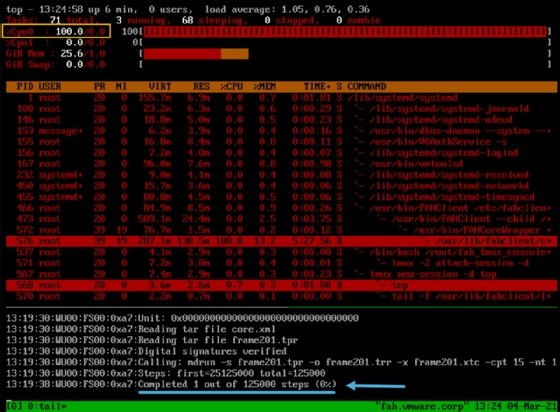Click the VIRT column header
Screen dimensions: 560x412
pyautogui.click(x=160, y=86)
